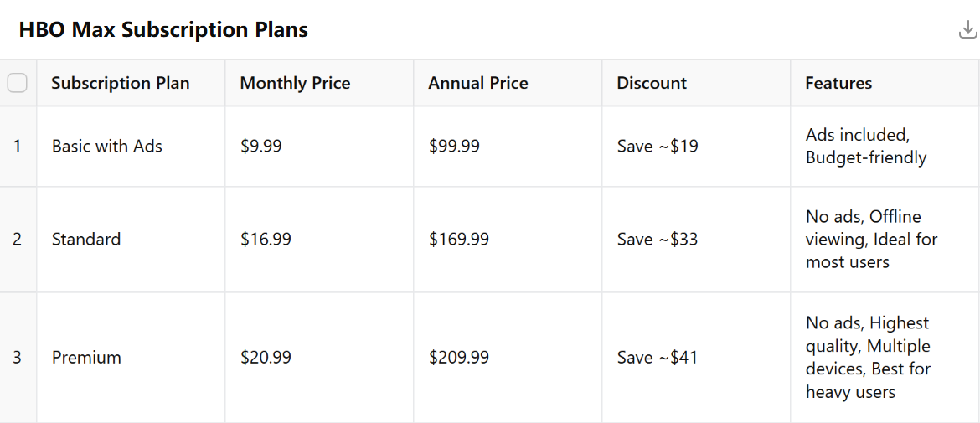Click the HBO Max Subscription Plans title
The width and height of the screenshot is (980, 423).
click(x=163, y=30)
